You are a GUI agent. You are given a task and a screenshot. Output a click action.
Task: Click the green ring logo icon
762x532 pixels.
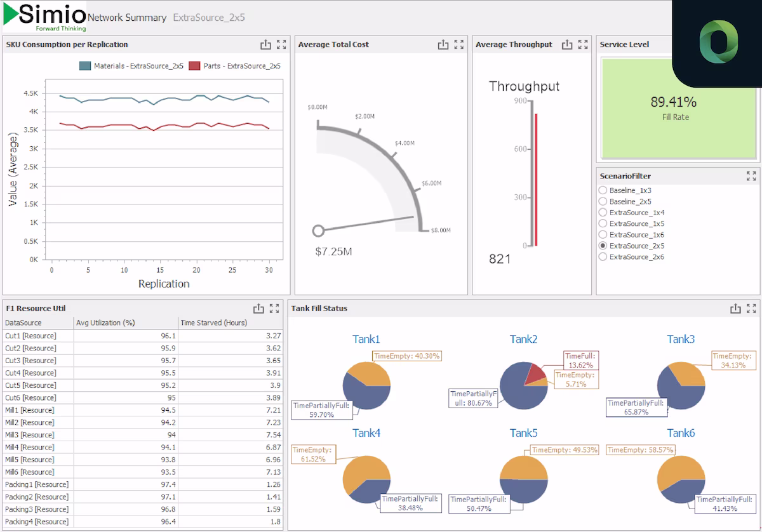[x=718, y=42]
